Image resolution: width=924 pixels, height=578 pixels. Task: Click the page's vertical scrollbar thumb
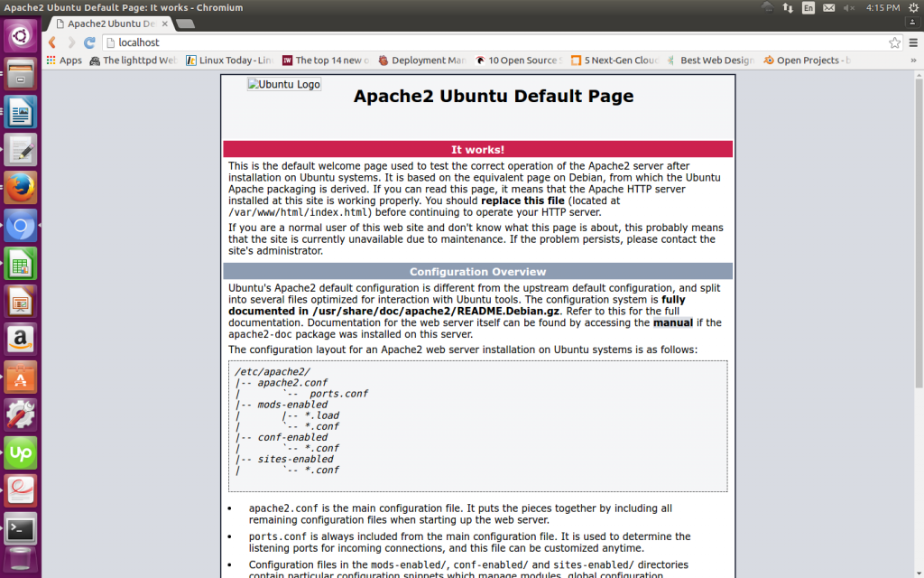919,233
